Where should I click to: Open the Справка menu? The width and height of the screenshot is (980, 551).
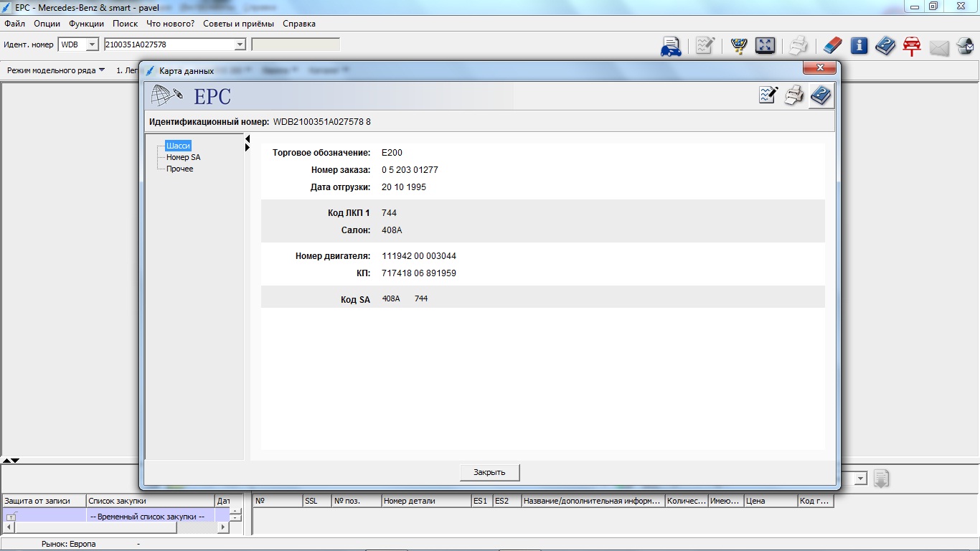pos(299,24)
